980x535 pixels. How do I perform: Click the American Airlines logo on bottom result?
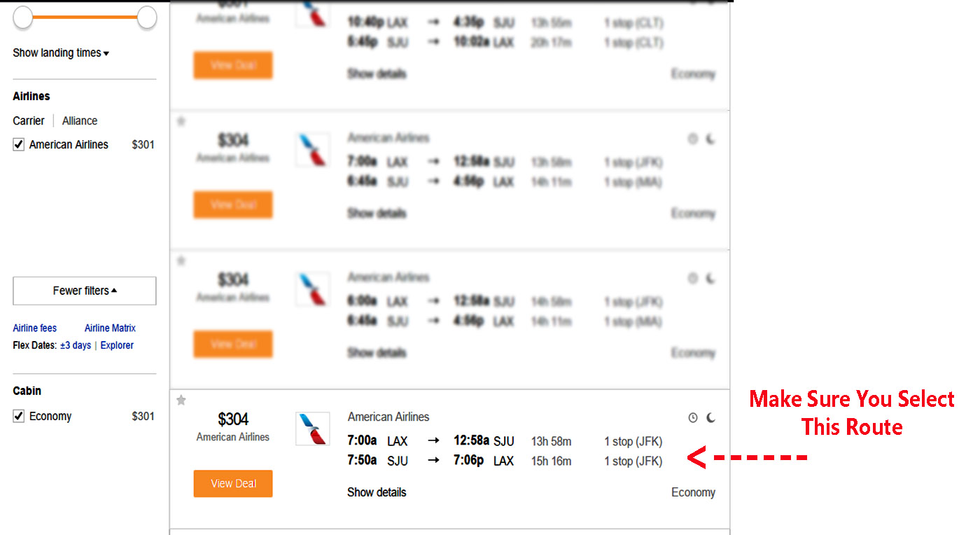coord(312,429)
